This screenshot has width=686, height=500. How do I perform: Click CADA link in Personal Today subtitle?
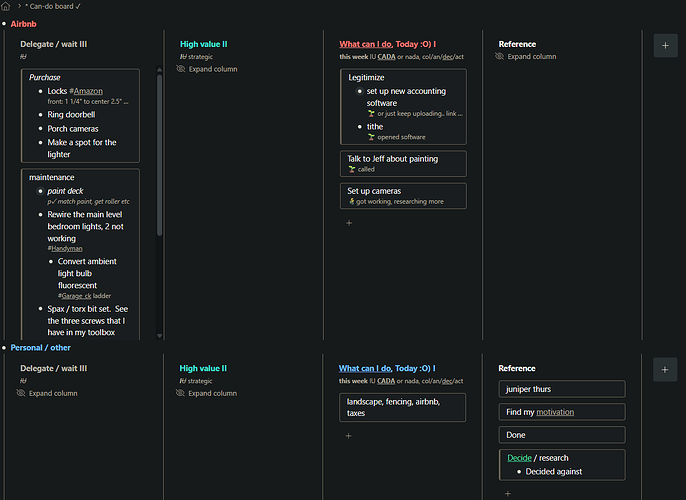coord(386,381)
